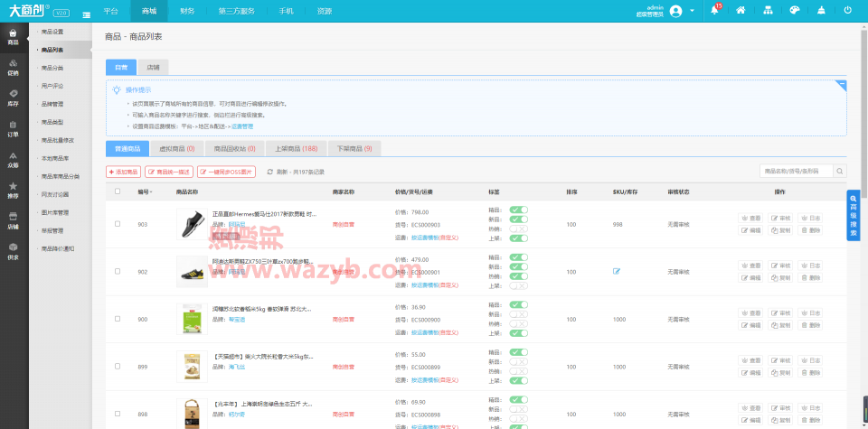Viewport: 868px width, 429px height.
Task: Tick the select-all checkbox in table header
Action: [x=118, y=191]
